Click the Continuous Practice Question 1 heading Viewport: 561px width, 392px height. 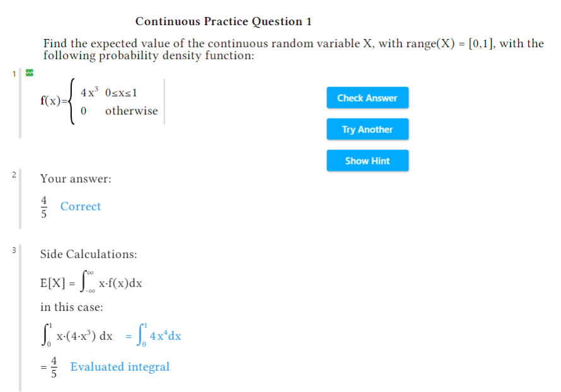pos(224,21)
